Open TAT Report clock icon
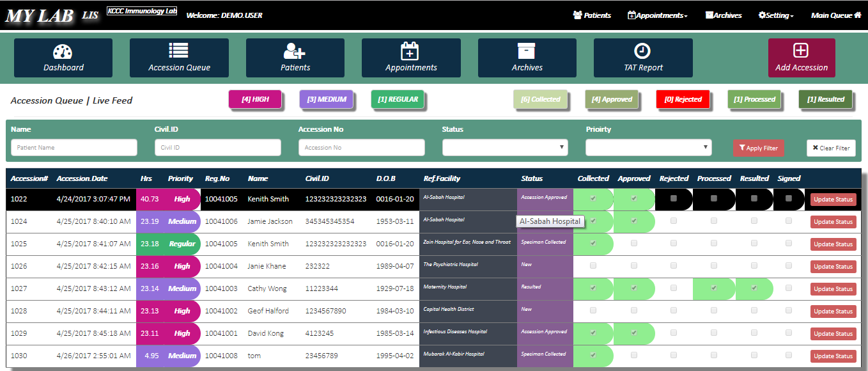The height and width of the screenshot is (371, 868). (642, 51)
